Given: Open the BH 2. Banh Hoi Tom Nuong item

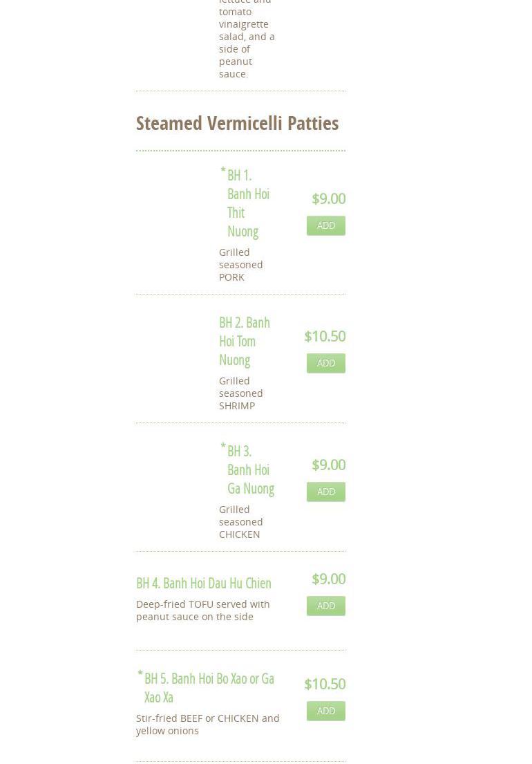Looking at the screenshot, I should coord(244,341).
